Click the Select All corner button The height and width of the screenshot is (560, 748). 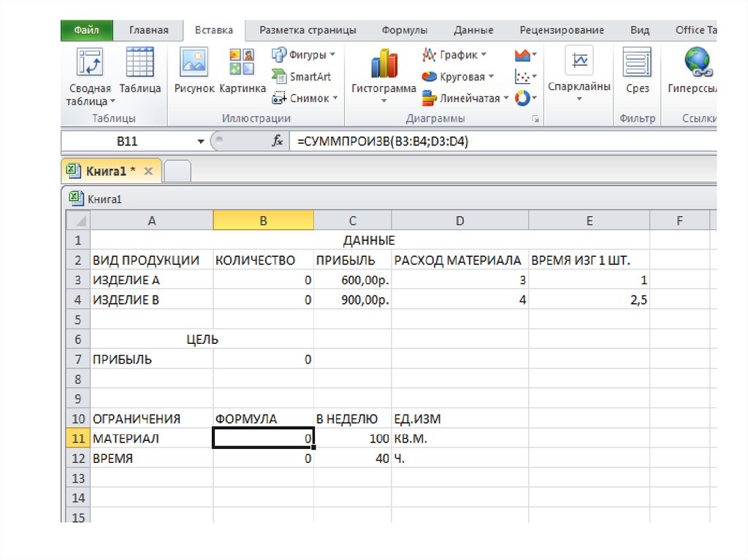point(78,220)
